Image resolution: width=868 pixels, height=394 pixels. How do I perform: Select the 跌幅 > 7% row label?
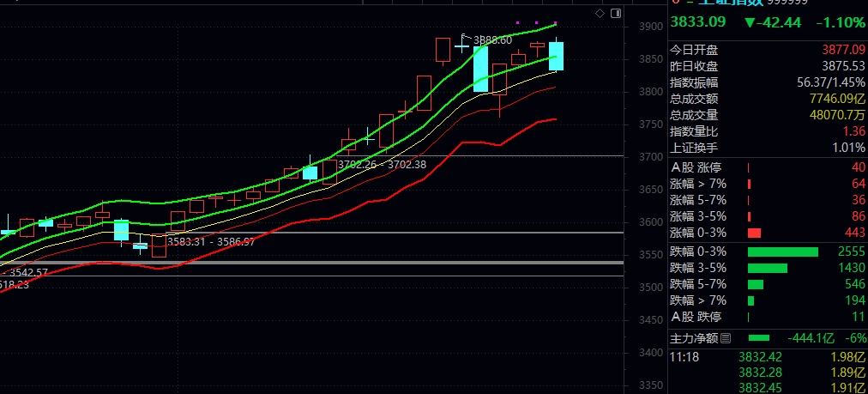click(698, 301)
